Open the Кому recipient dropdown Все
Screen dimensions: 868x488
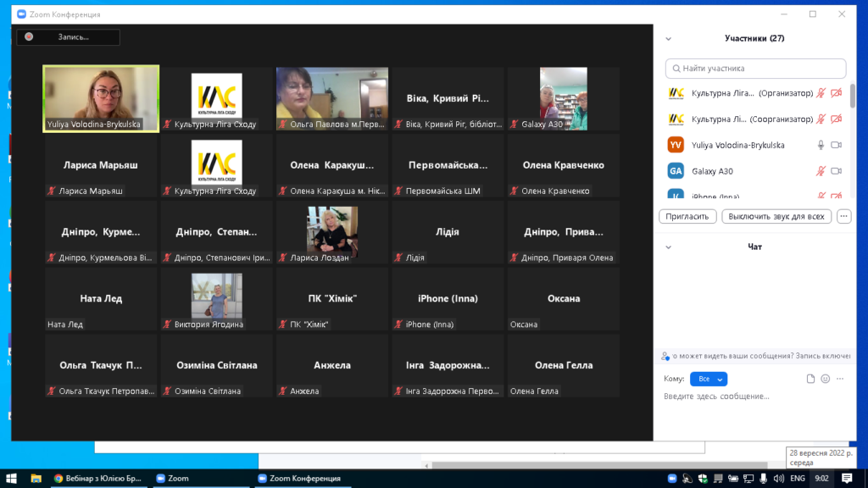click(709, 379)
